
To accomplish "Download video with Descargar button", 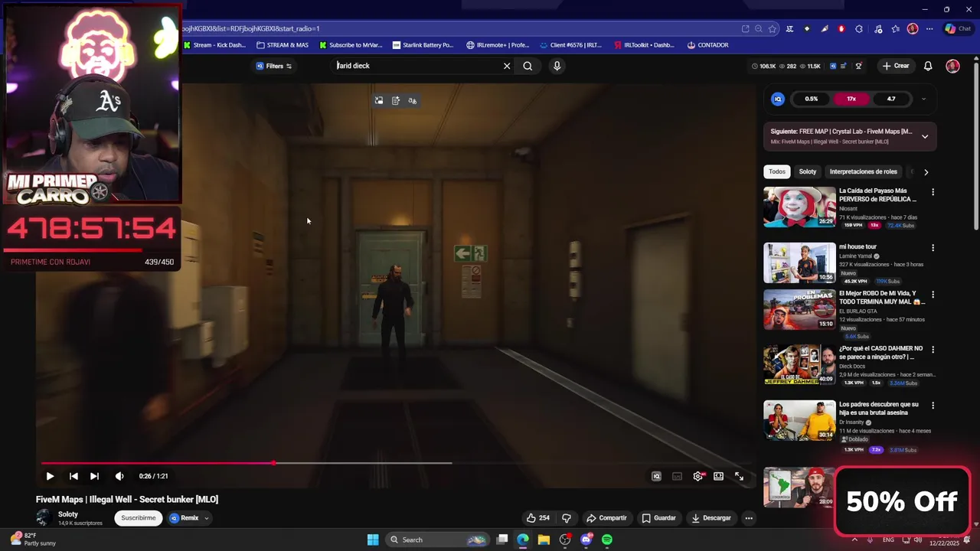I will coord(711,518).
